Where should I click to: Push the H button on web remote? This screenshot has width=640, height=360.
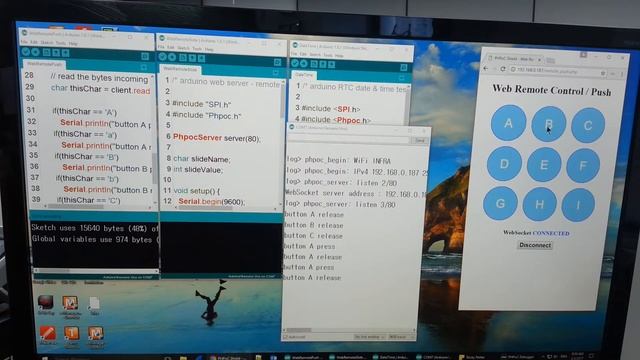(539, 204)
